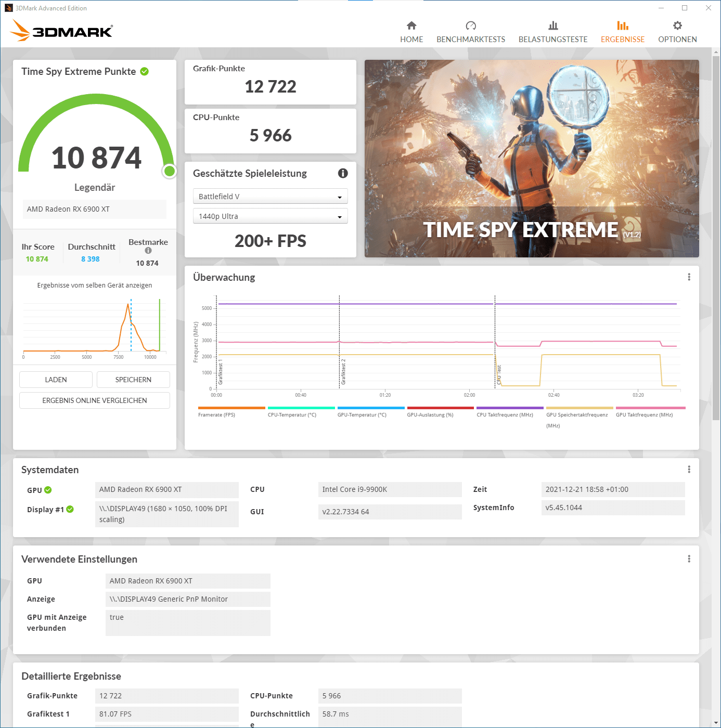Switch to the BELASTUNGSTESTE tab
This screenshot has width=721, height=728.
pyautogui.click(x=553, y=32)
